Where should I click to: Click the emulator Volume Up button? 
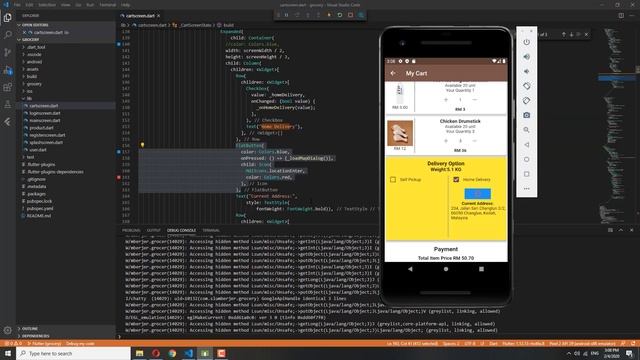tap(527, 57)
